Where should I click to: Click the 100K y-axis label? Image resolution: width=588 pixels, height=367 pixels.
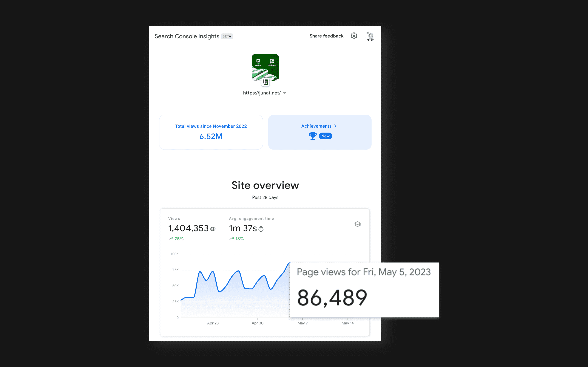(174, 254)
